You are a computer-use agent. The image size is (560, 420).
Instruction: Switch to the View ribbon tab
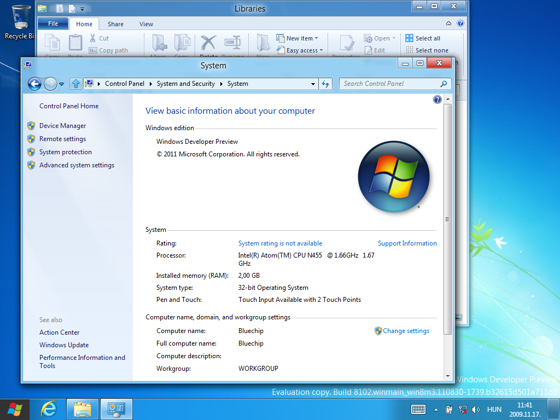click(x=146, y=24)
